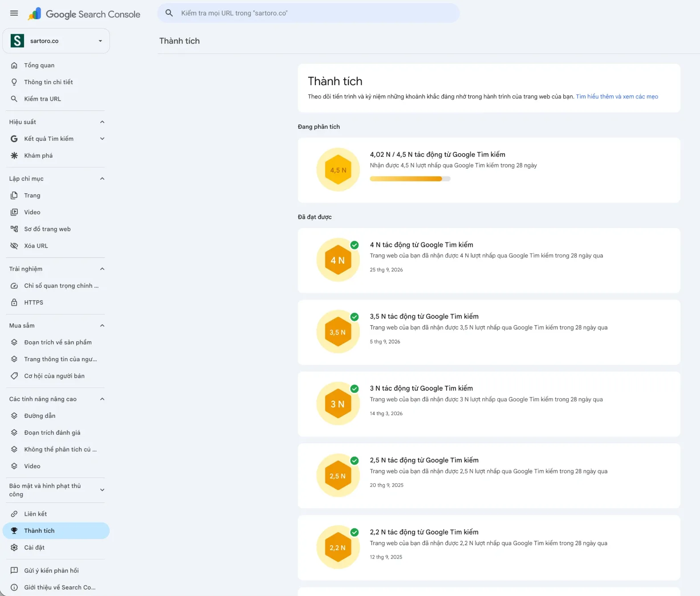This screenshot has width=700, height=596.
Task: Expand Kết quả Tìm kiếm submenu arrow
Action: click(x=102, y=139)
